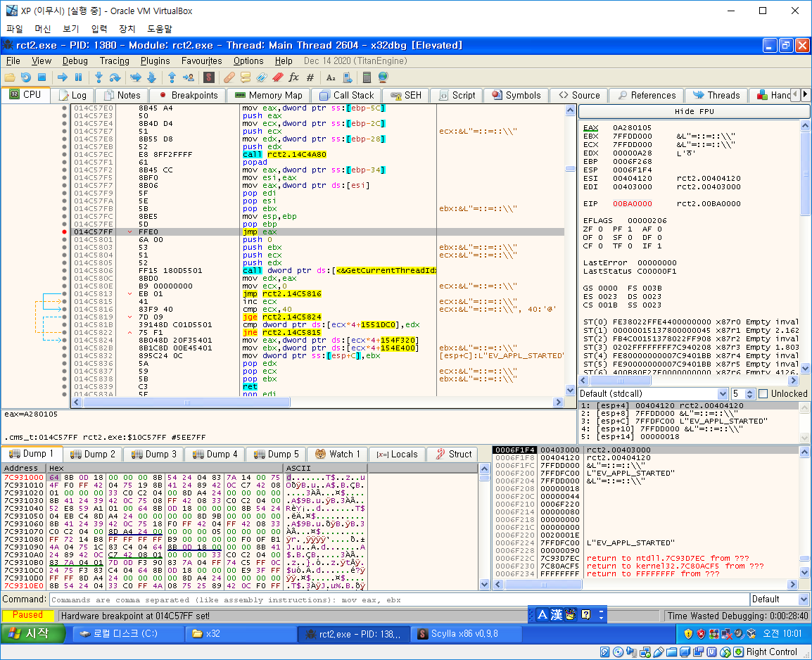Open the Calculator toolbar icon

pos(367,77)
